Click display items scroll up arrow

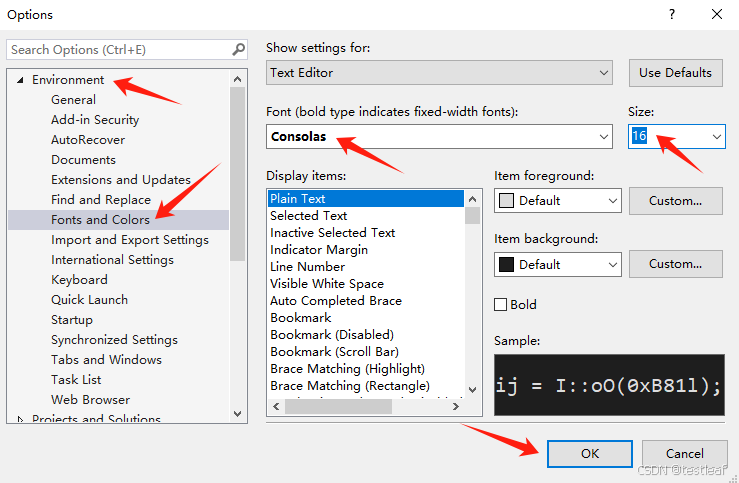tap(473, 199)
